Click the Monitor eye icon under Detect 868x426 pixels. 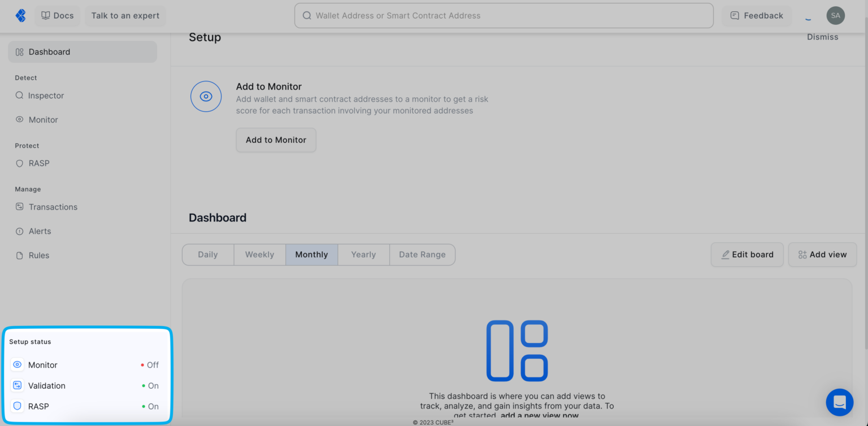pos(19,119)
